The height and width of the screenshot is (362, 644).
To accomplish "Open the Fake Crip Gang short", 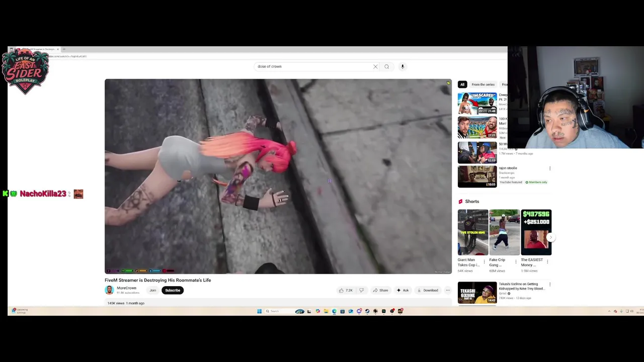I will [504, 232].
